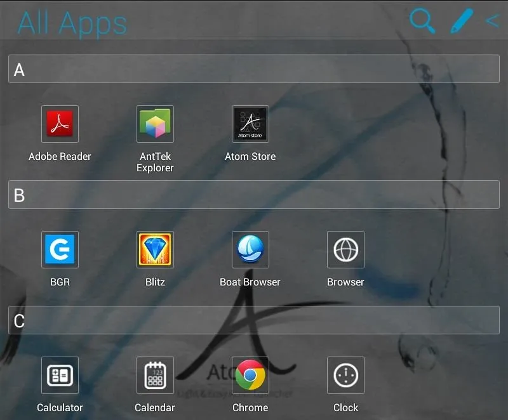This screenshot has width=508, height=420.
Task: Launch the Boat Browser icon
Action: pos(250,249)
